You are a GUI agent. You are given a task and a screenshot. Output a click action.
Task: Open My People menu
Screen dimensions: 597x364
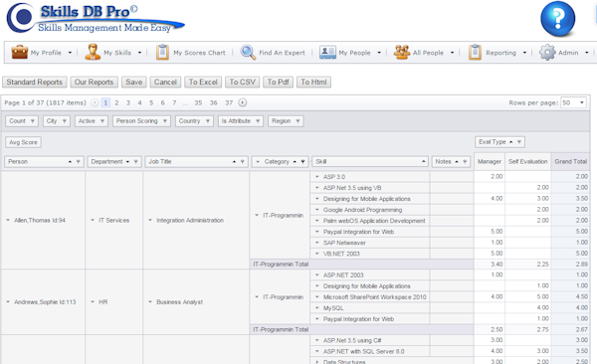click(354, 53)
